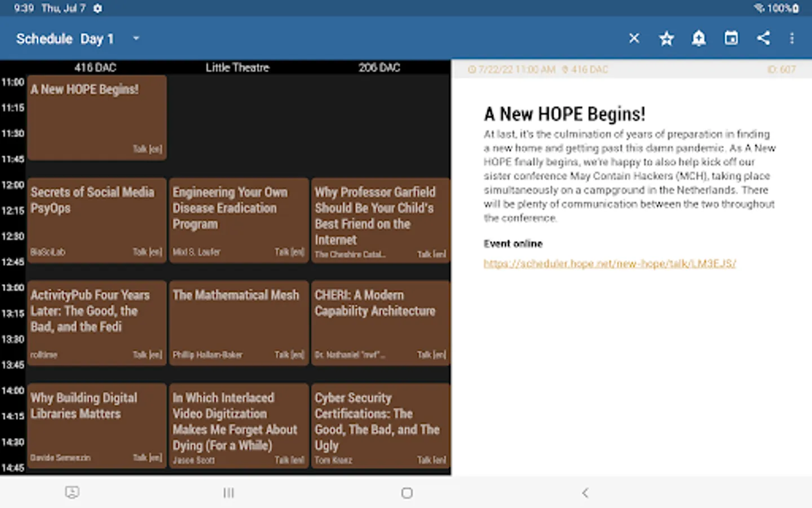Select the 416 DAC room header
This screenshot has width=812, height=508.
click(95, 68)
